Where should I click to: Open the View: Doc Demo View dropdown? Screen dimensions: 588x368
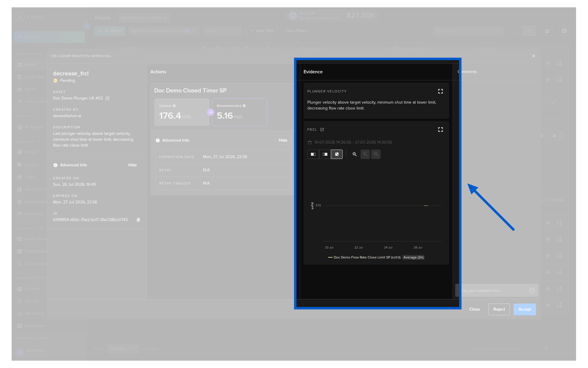(x=144, y=18)
